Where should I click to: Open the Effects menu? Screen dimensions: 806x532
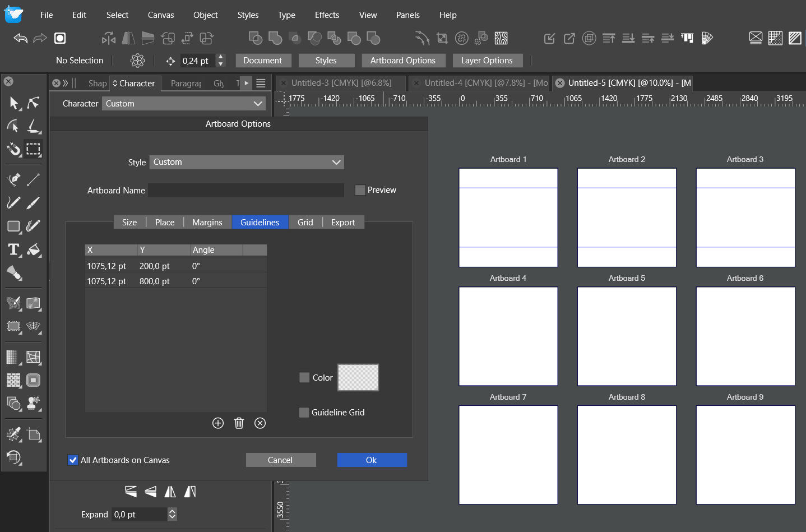click(327, 15)
